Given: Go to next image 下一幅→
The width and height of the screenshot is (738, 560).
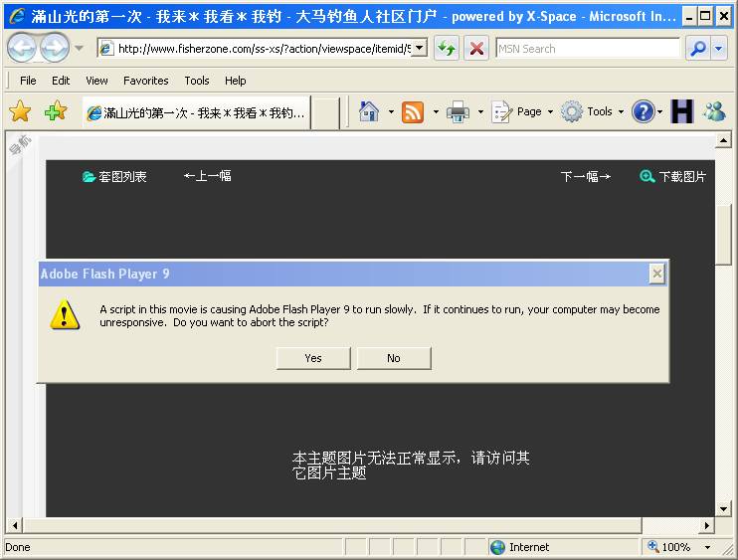Looking at the screenshot, I should tap(586, 176).
